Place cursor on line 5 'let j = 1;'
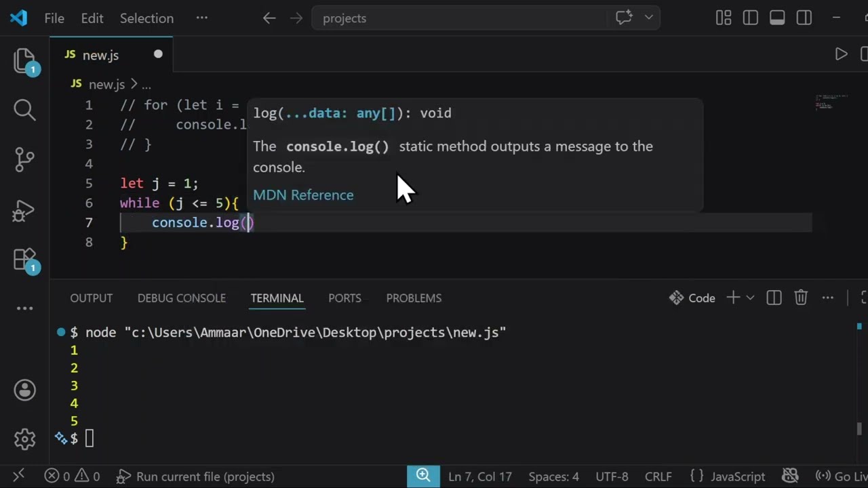Image resolution: width=868 pixels, height=488 pixels. click(159, 184)
